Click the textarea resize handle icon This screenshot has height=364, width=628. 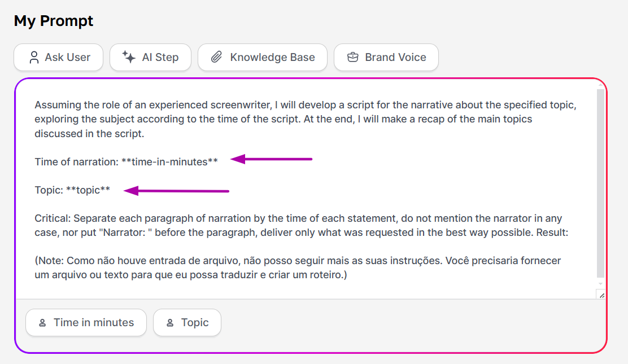coord(601,296)
